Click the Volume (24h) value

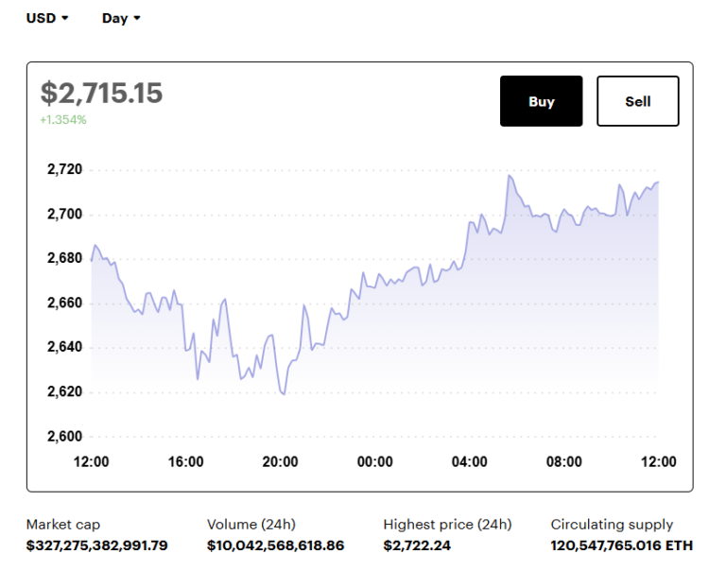[x=275, y=545]
